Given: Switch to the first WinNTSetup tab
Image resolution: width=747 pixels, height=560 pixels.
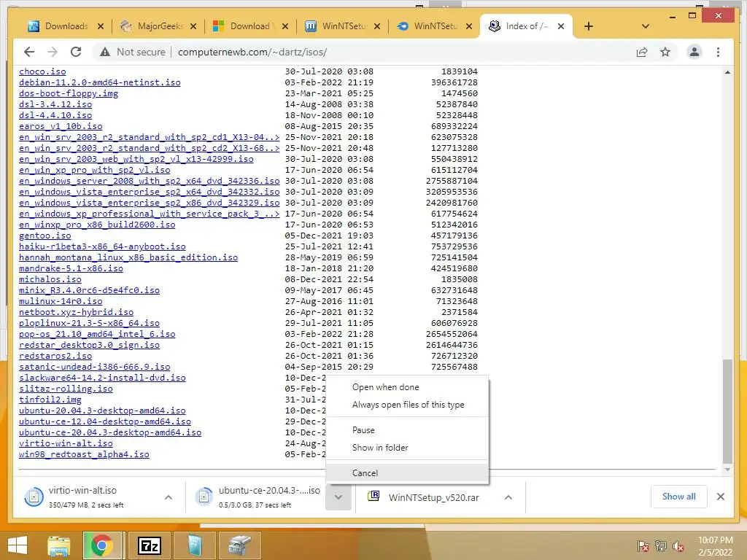Looking at the screenshot, I should point(343,26).
